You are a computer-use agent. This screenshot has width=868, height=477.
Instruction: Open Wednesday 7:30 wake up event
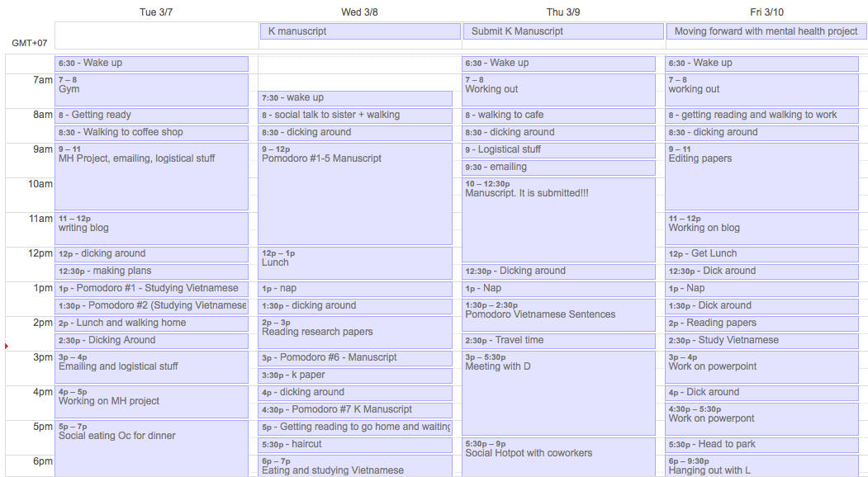[355, 98]
